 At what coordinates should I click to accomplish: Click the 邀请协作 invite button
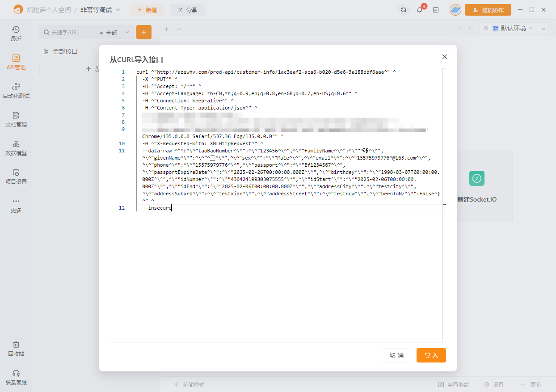[488, 10]
